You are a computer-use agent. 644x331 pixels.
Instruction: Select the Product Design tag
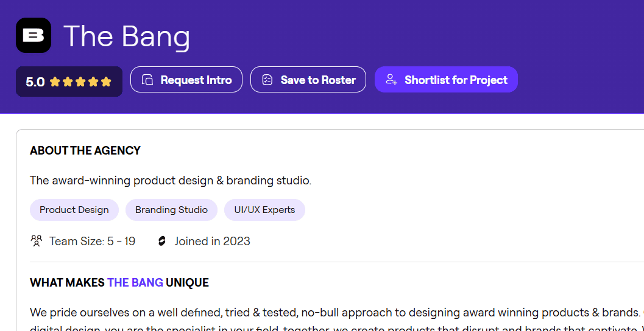click(x=74, y=210)
